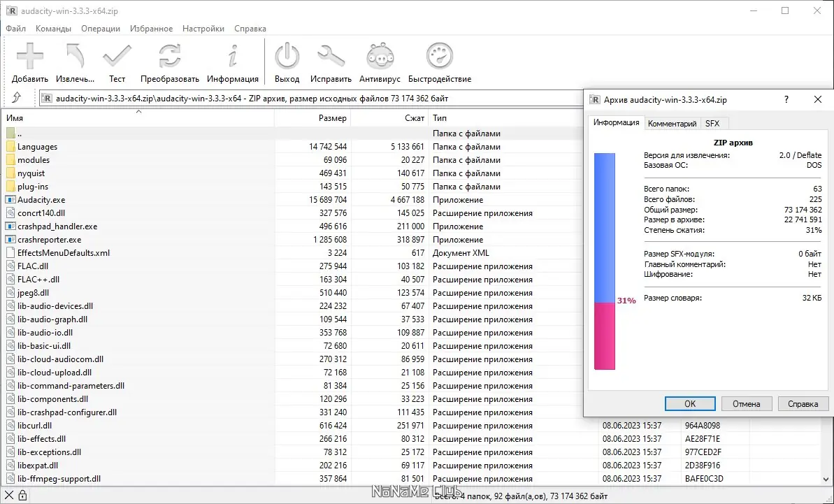Image resolution: width=834 pixels, height=504 pixels.
Task: Select the lib-components.dll row
Action: 293,399
